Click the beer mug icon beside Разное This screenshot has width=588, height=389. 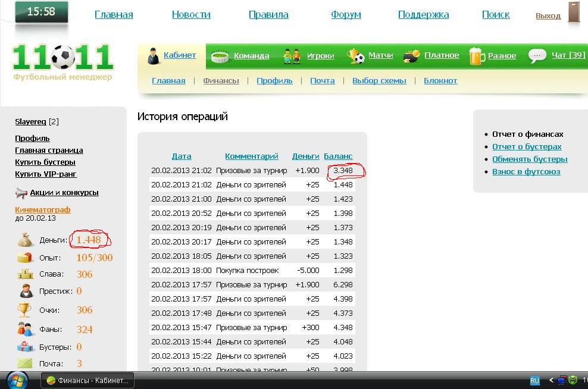(477, 56)
